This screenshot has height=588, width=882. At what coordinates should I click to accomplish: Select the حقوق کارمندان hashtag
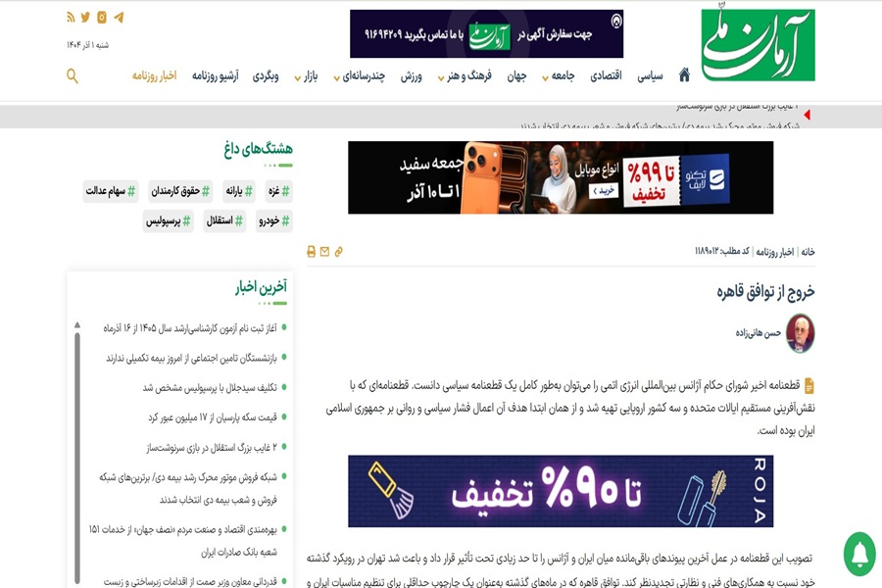(179, 191)
